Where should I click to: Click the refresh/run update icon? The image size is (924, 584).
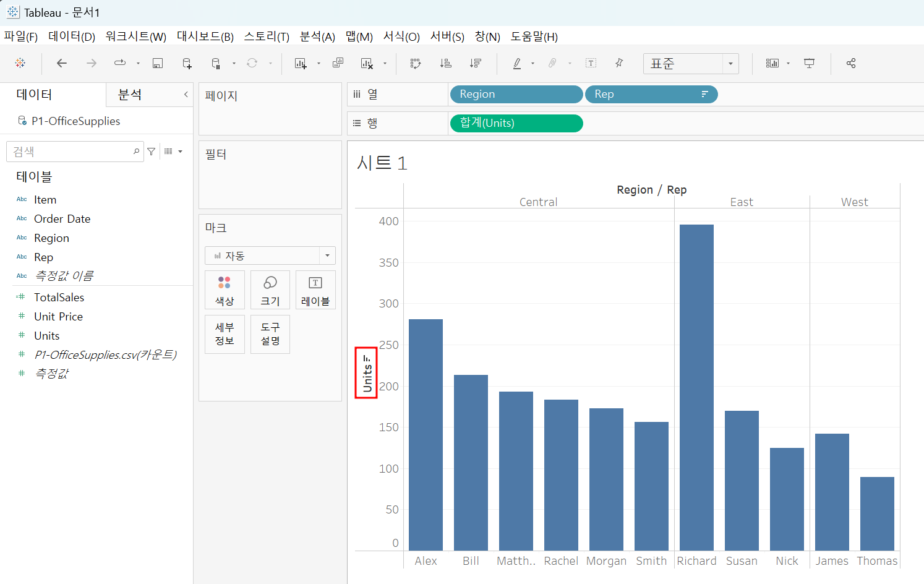252,63
